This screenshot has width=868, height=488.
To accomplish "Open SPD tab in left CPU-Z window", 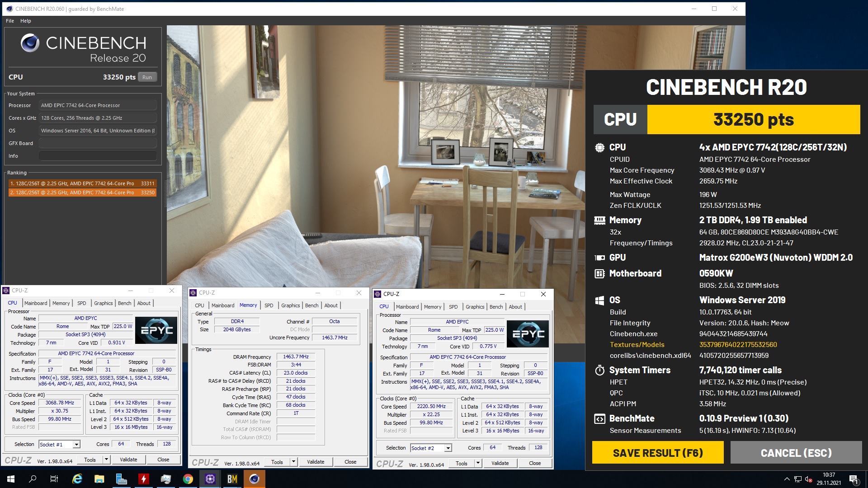I will [x=82, y=303].
